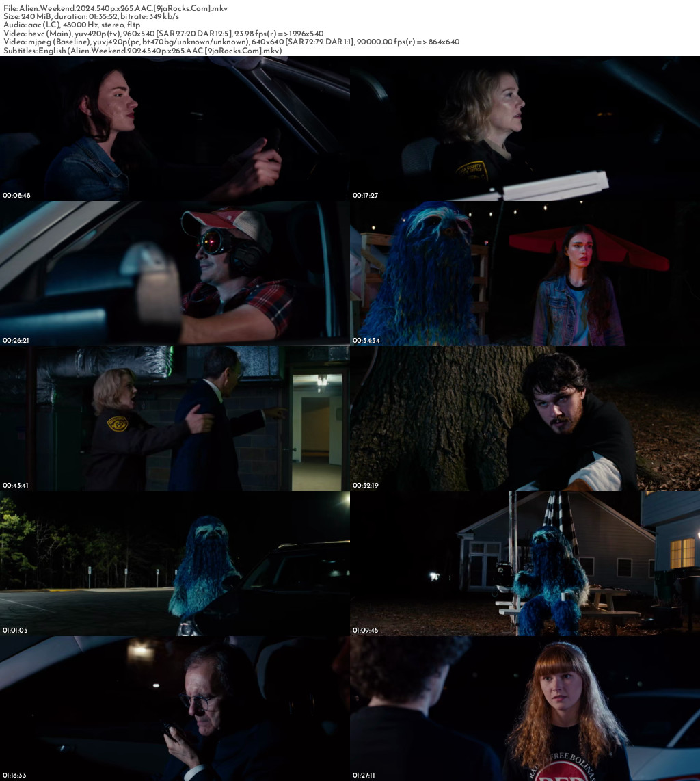Click the thumbnail at timestamp 00:08:48
The width and height of the screenshot is (700, 781).
pos(174,129)
